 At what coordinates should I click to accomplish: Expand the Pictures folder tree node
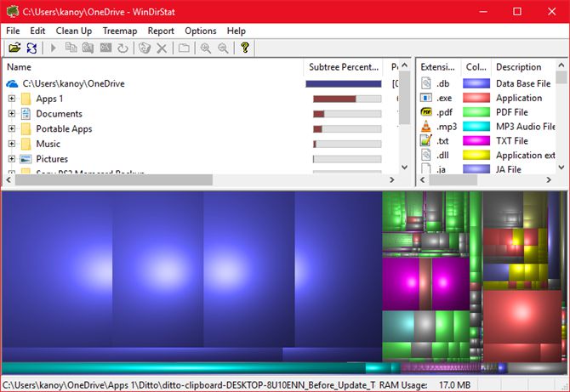(x=12, y=159)
